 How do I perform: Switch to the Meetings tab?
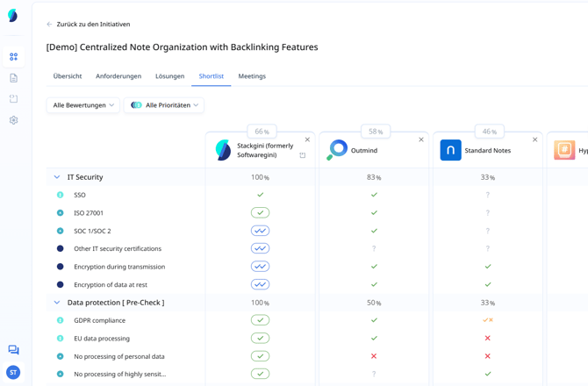pyautogui.click(x=252, y=76)
